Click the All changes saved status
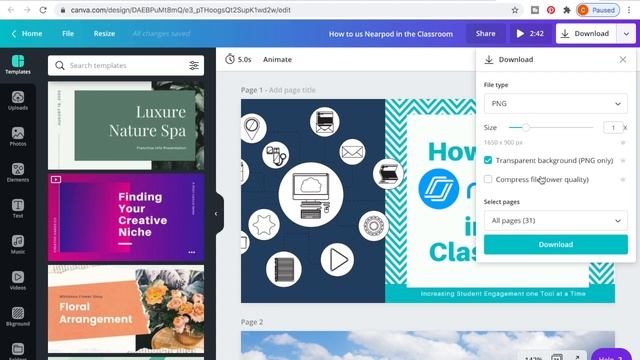This screenshot has width=640, height=360. point(161,33)
